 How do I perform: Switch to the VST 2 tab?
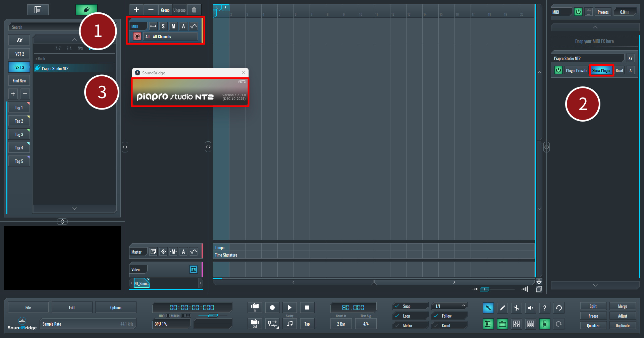19,54
